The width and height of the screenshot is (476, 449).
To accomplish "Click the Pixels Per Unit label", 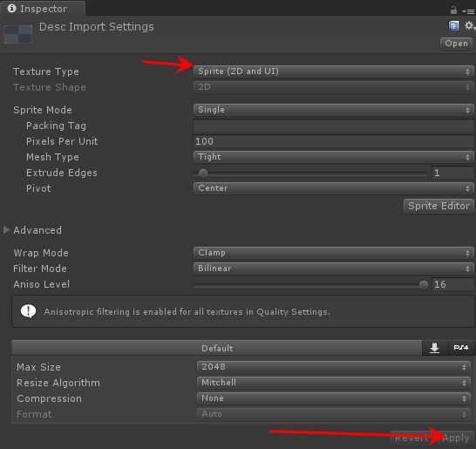I will click(62, 141).
